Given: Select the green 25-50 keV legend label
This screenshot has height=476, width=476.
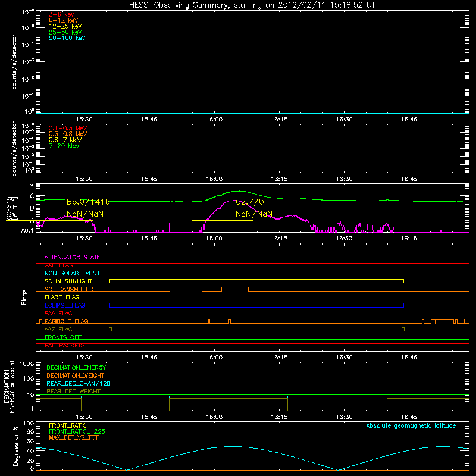Looking at the screenshot, I should pos(65,32).
